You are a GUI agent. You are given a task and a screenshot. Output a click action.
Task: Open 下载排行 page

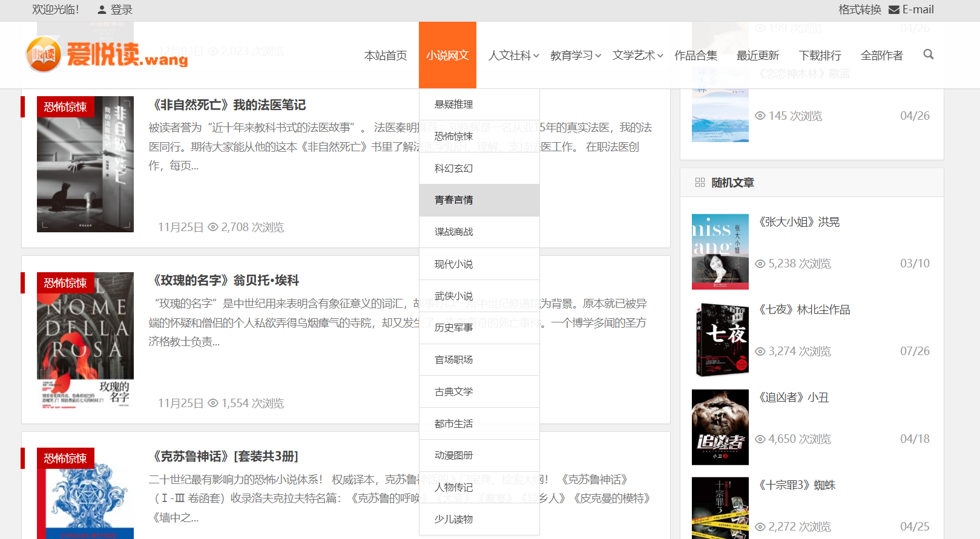pos(820,55)
